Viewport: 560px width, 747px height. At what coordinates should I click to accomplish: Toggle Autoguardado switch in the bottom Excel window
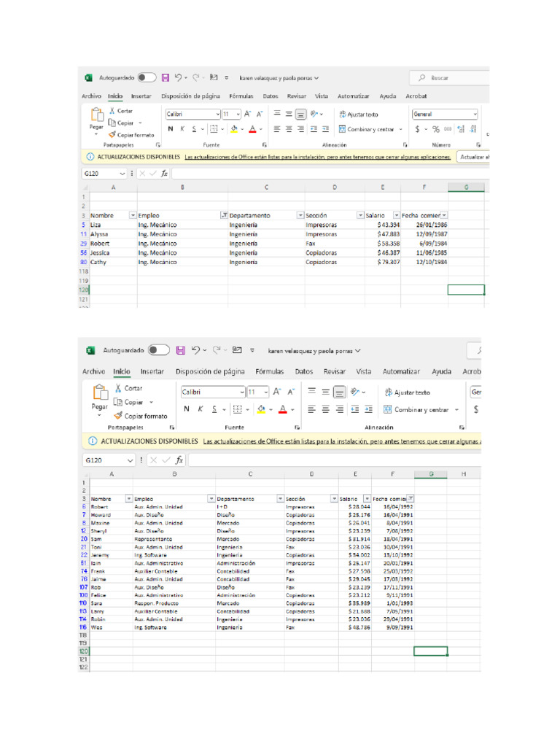point(158,350)
